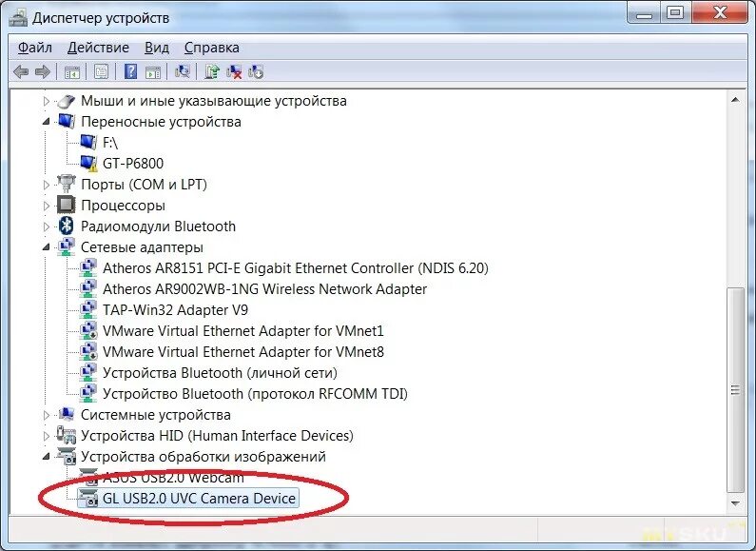Click the Процессоры chip icon

point(66,205)
